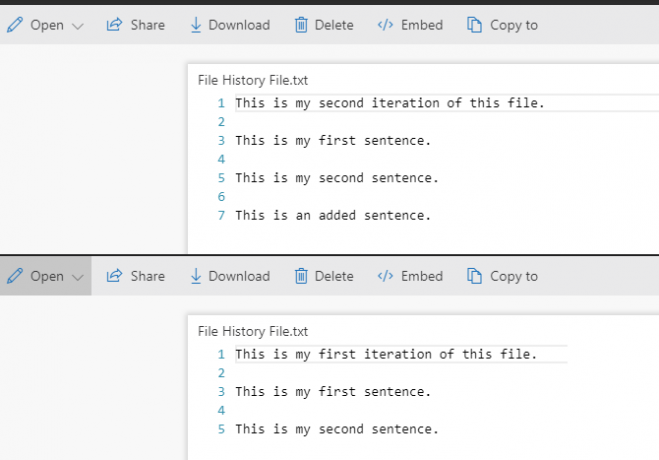Click the Download arrow icon in top toolbar
The image size is (659, 460).
(196, 25)
